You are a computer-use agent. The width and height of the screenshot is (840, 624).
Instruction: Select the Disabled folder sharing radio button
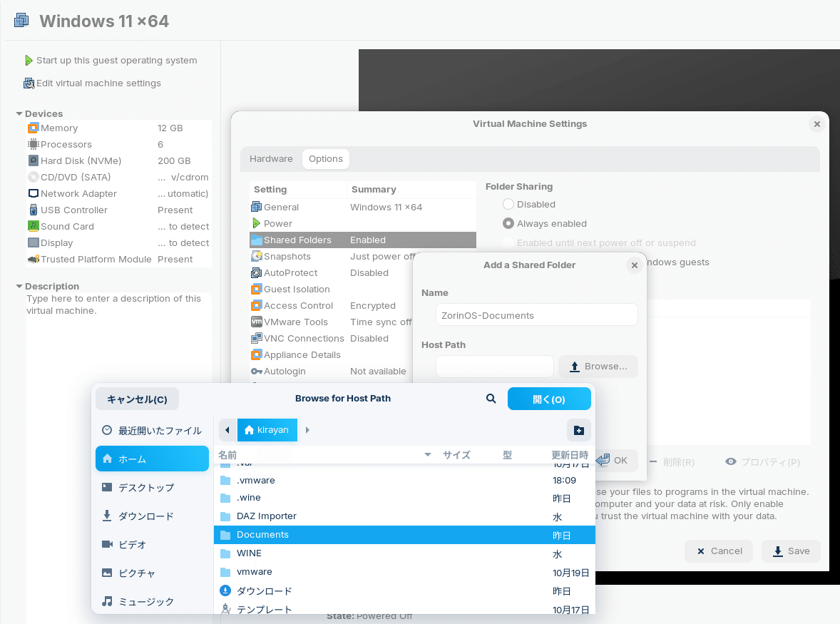point(508,204)
